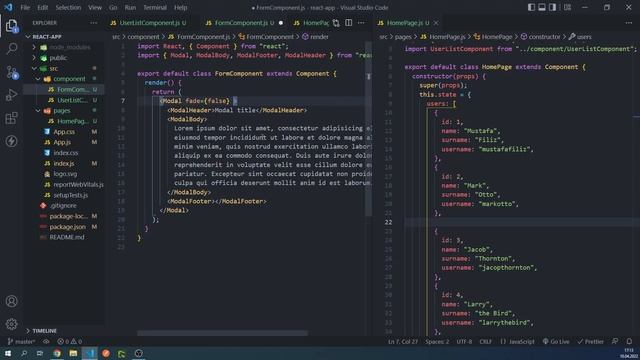This screenshot has height=360, width=640.
Task: Open the Accounts menu icon
Action: click(x=11, y=301)
